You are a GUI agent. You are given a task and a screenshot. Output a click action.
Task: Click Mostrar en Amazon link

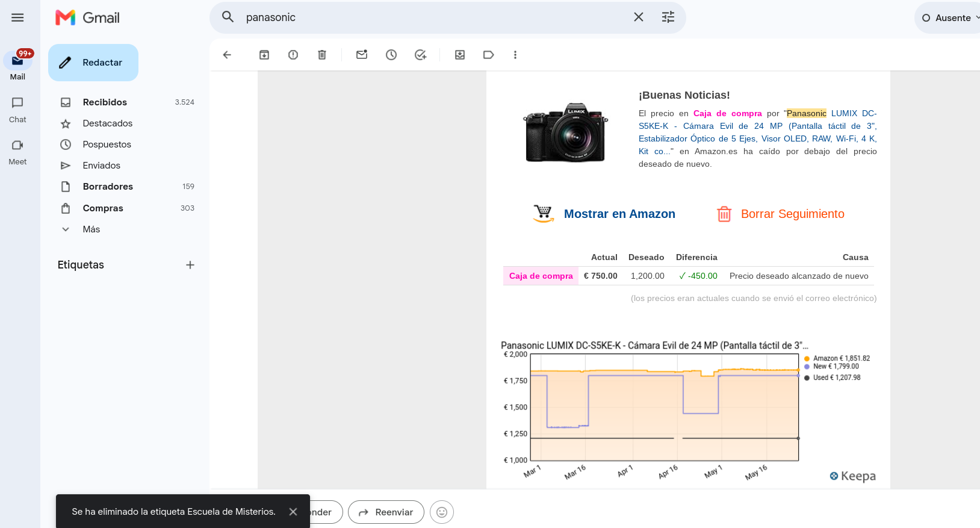coord(619,214)
